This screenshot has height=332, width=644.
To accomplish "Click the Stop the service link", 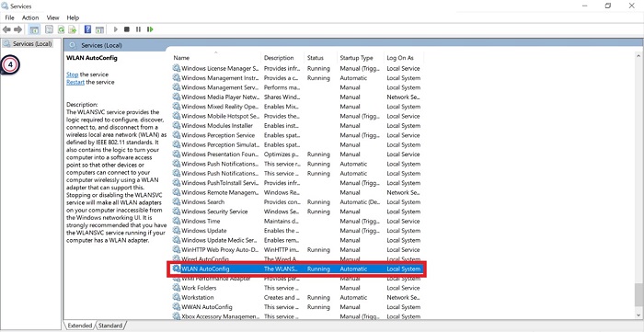I will (73, 74).
